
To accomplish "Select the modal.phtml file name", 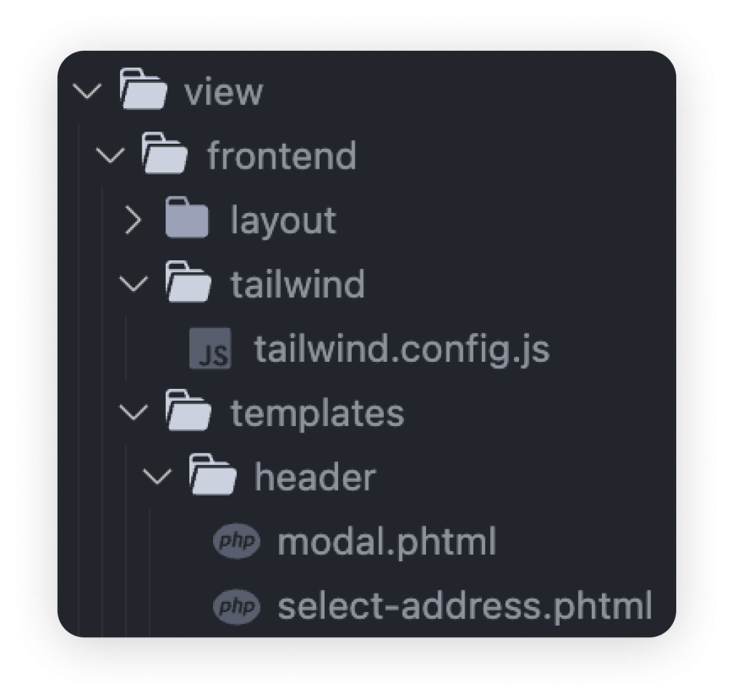I will coord(387,542).
